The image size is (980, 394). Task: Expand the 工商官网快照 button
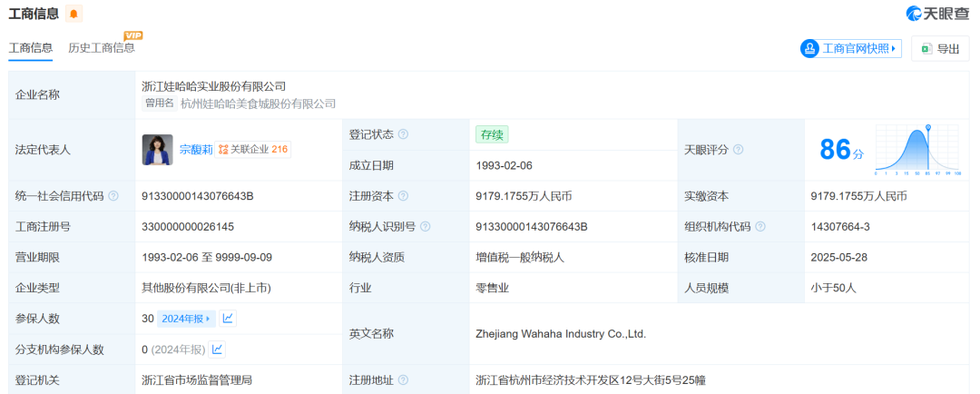click(x=850, y=49)
